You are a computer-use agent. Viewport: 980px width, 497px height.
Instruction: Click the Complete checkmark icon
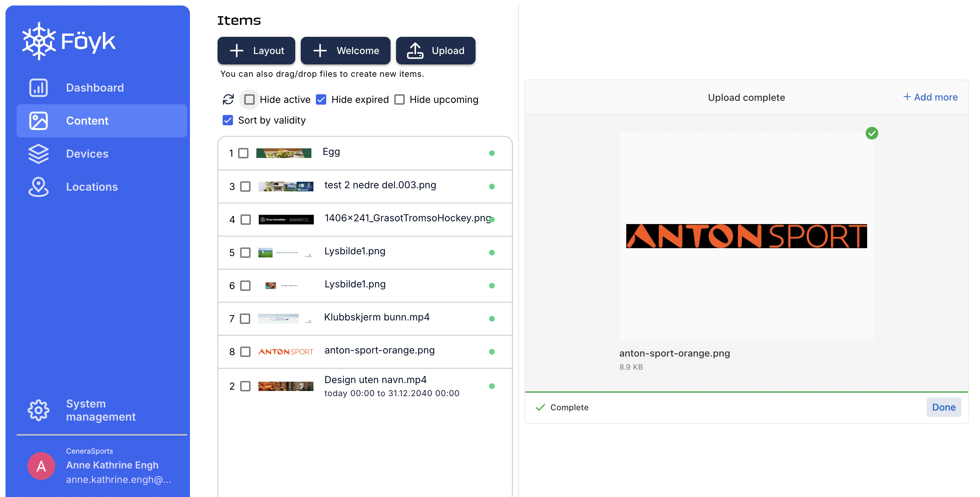click(x=540, y=407)
